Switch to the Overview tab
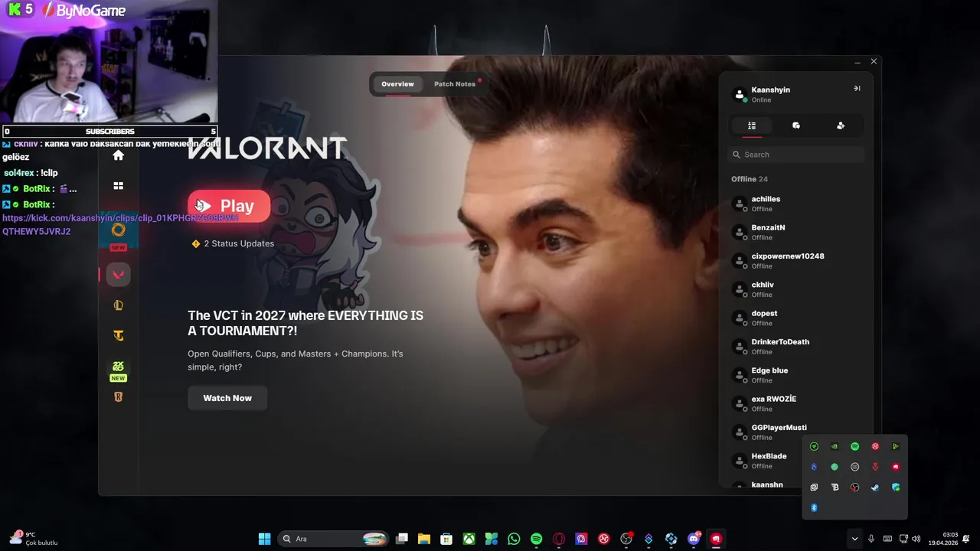This screenshot has width=980, height=551. [x=397, y=84]
